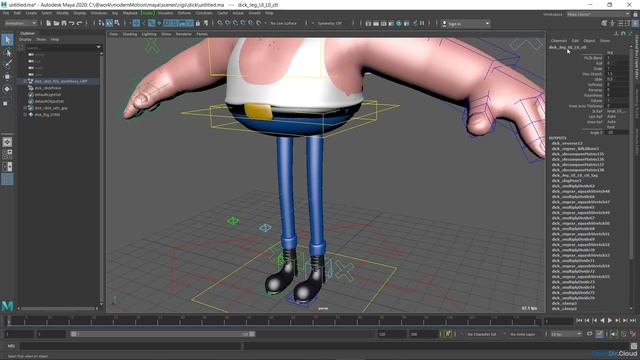Activate the Scale tool in toolbox
The image size is (640, 360).
tap(6, 103)
